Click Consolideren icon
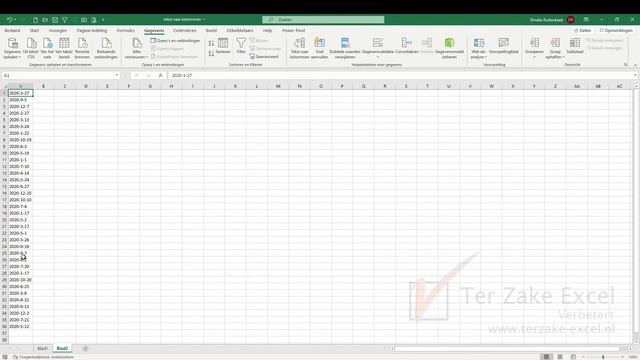Screen dimensions: 640x360 [x=407, y=46]
